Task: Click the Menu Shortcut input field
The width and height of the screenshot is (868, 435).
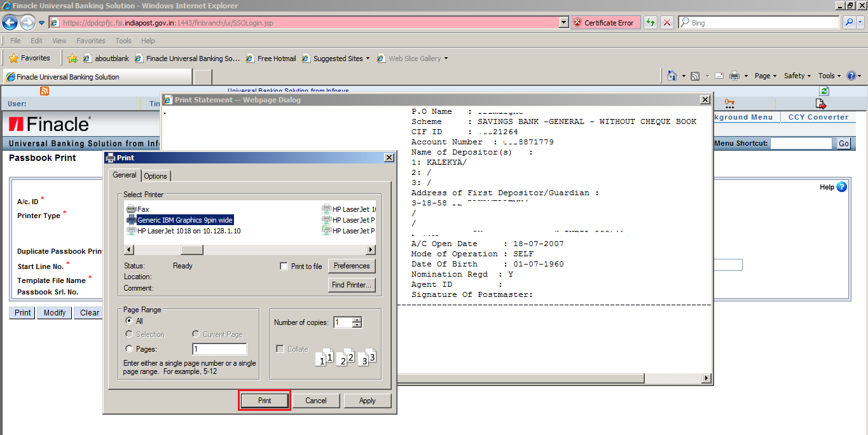Action: (800, 143)
